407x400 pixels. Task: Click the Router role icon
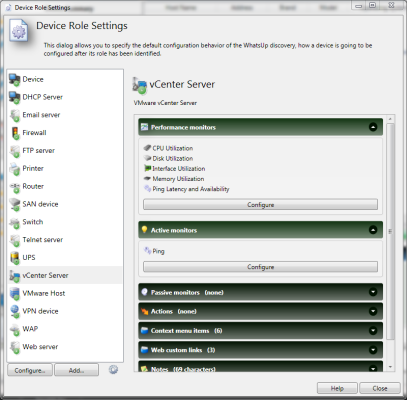point(14,186)
